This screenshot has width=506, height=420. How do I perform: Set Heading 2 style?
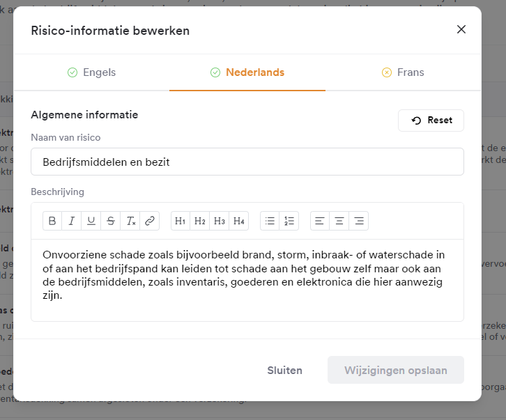click(x=200, y=221)
